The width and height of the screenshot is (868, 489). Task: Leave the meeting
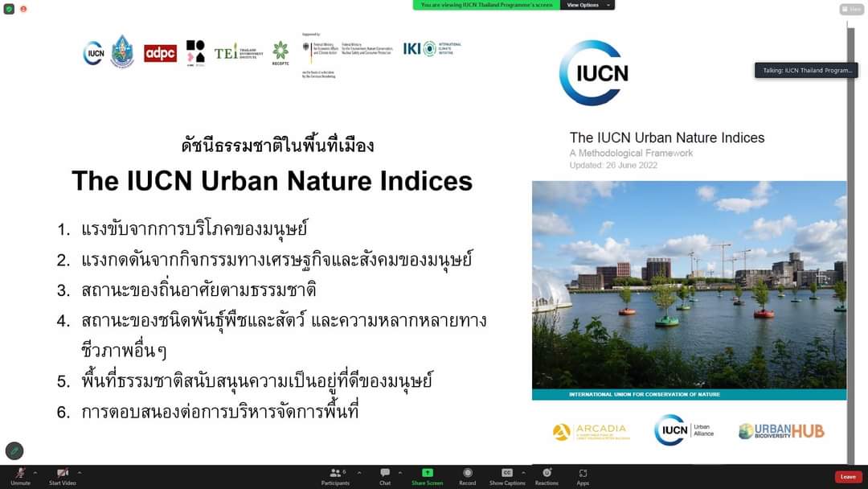[x=848, y=477]
